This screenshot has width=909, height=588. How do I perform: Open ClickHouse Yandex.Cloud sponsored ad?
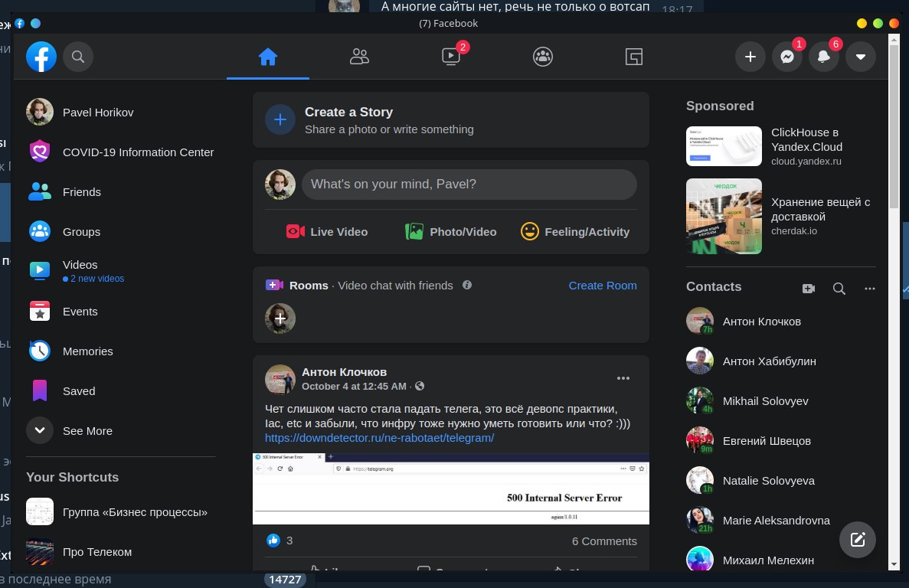[781, 146]
